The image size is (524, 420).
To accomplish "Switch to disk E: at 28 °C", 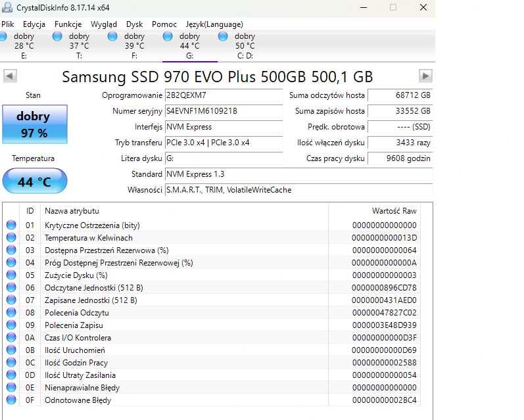I will tap(24, 46).
